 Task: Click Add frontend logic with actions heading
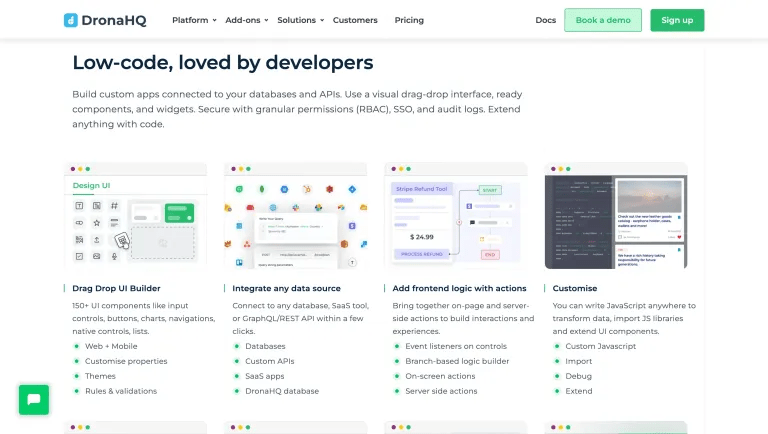pos(459,289)
